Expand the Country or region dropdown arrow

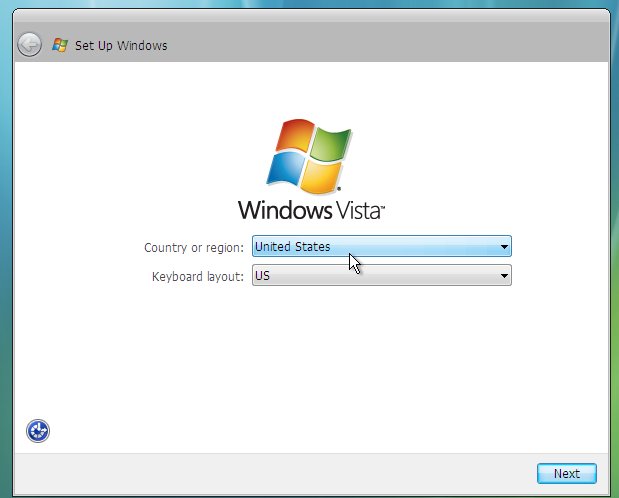coord(504,246)
